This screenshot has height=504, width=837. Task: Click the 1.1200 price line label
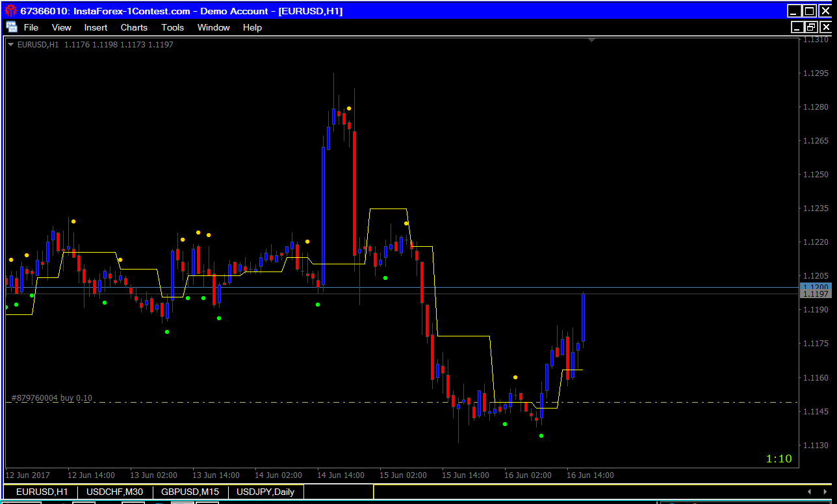(x=815, y=287)
